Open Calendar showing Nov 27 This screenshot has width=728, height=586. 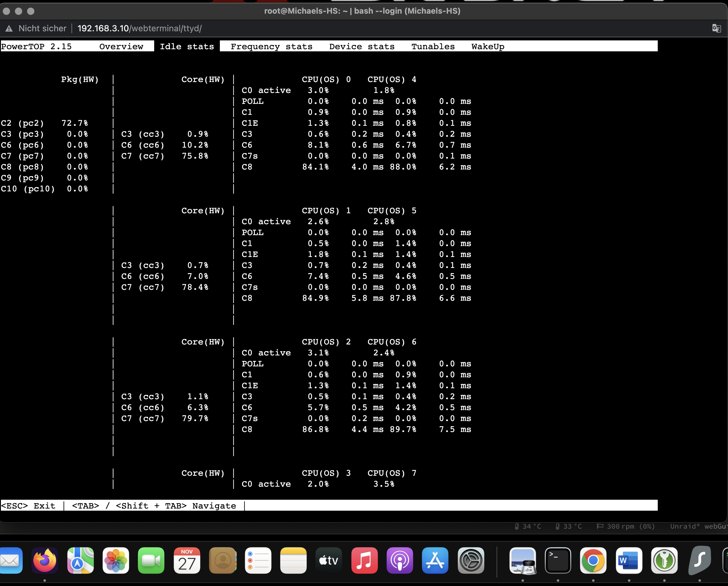click(x=186, y=560)
